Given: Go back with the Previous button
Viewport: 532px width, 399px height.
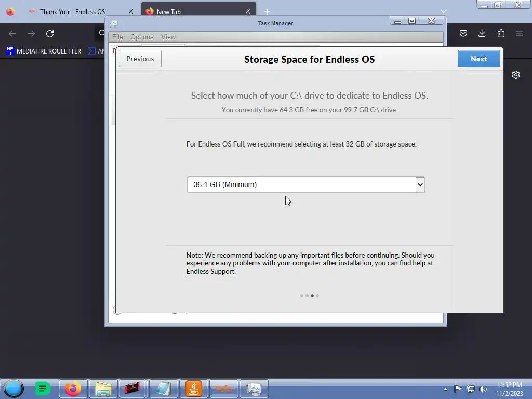Looking at the screenshot, I should tap(140, 59).
